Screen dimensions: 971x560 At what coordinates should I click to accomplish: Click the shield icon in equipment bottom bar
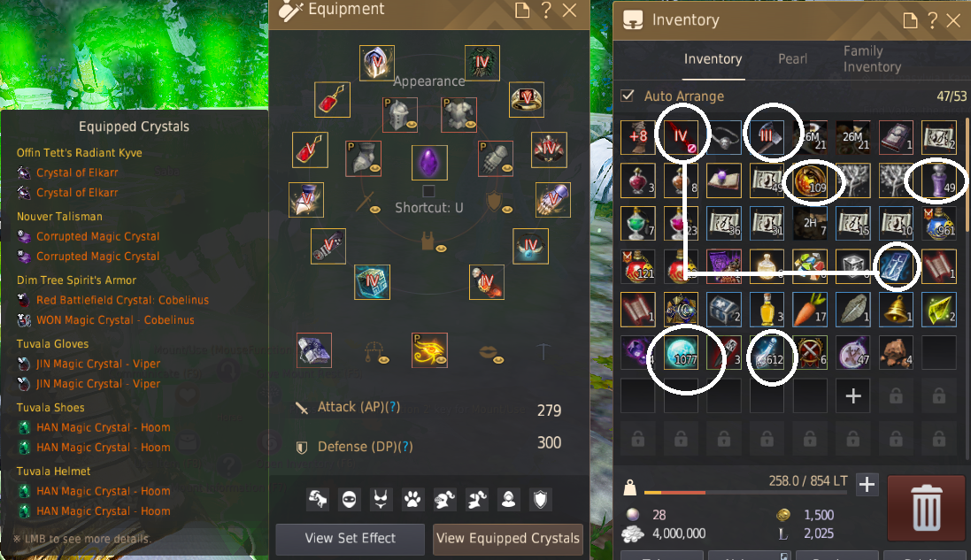point(541,499)
